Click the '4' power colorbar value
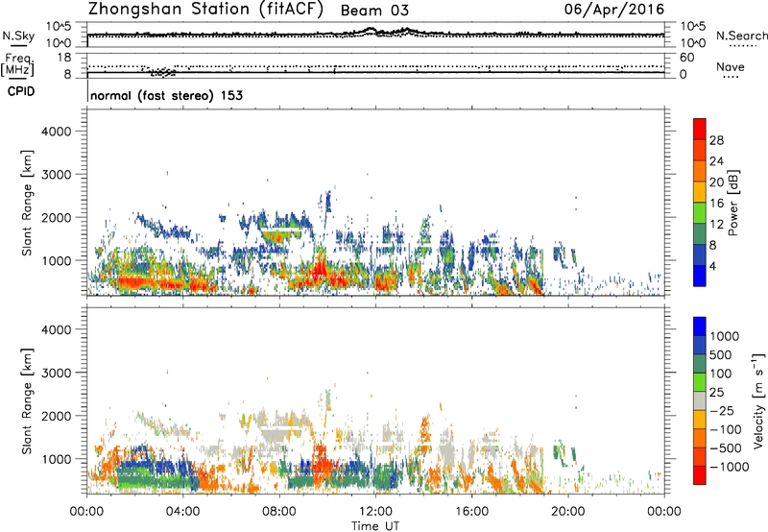Screen dimensions: 768x532 pos(712,267)
